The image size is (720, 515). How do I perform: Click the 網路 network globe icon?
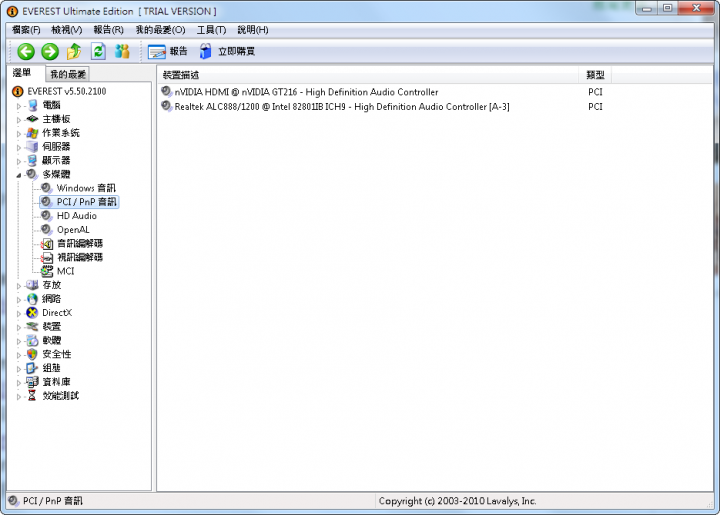click(x=32, y=299)
